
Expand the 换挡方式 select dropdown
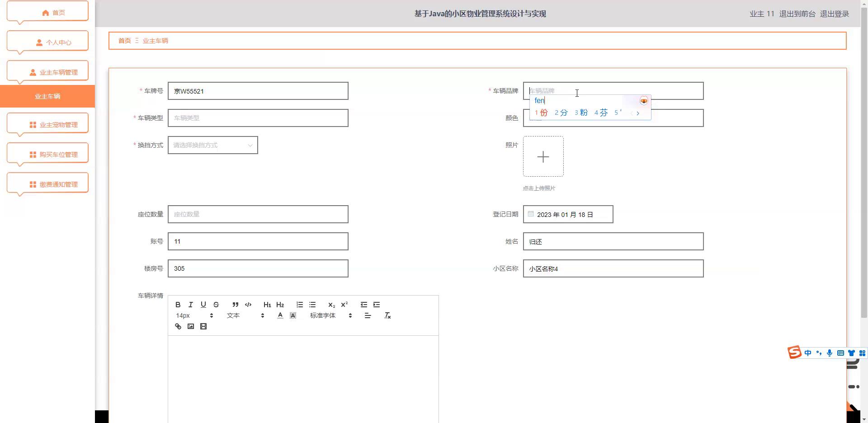[x=212, y=145]
